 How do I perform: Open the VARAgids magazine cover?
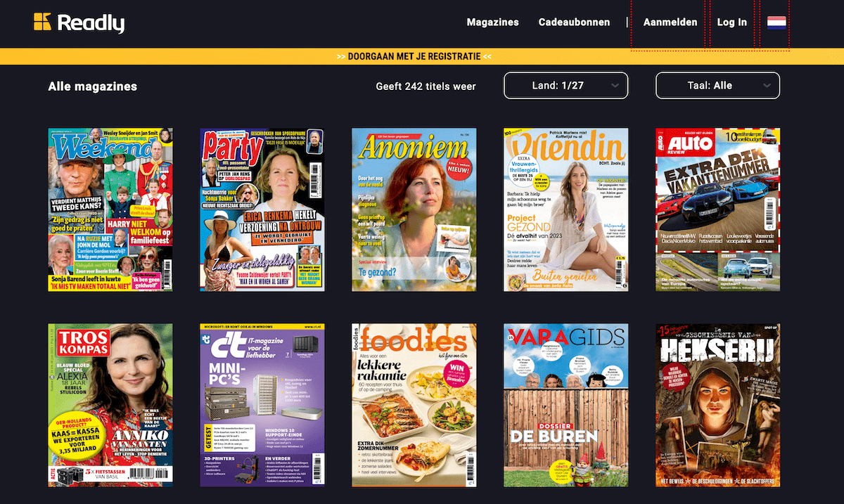[566, 405]
